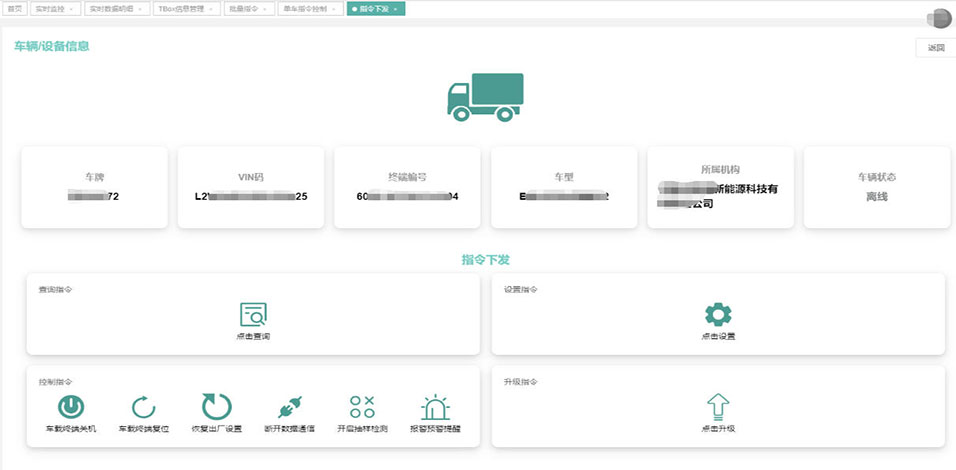Click the green truck vehicle icon
The image size is (956, 470).
(485, 97)
